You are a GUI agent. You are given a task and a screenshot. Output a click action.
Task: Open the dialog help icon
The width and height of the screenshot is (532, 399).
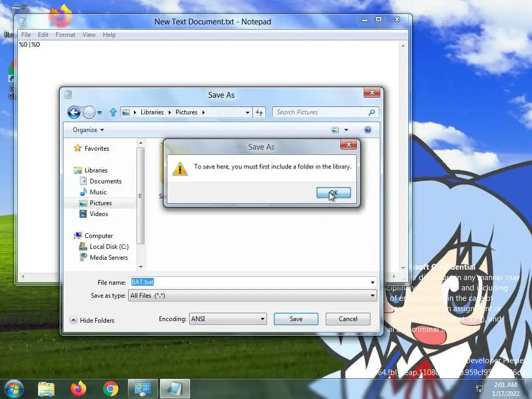(367, 130)
